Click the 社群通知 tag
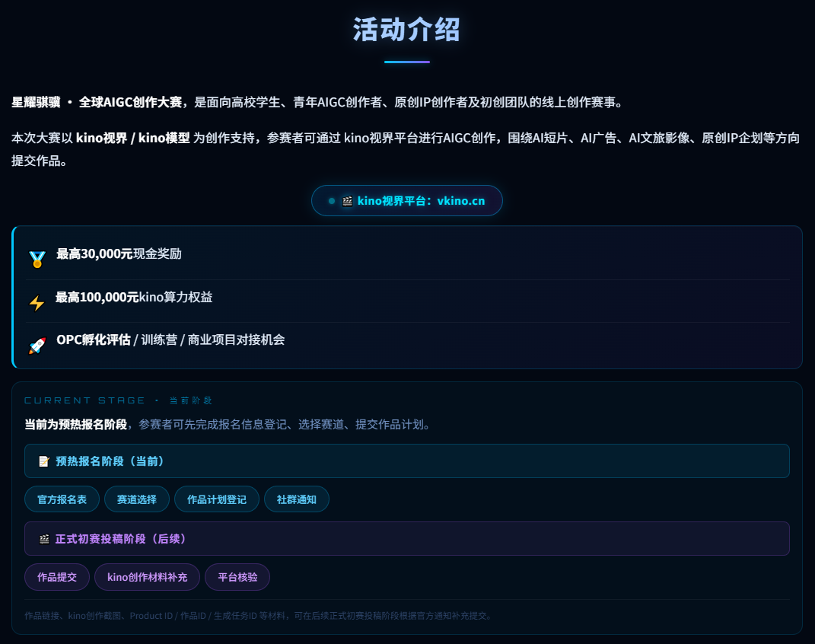815x644 pixels. pos(296,499)
